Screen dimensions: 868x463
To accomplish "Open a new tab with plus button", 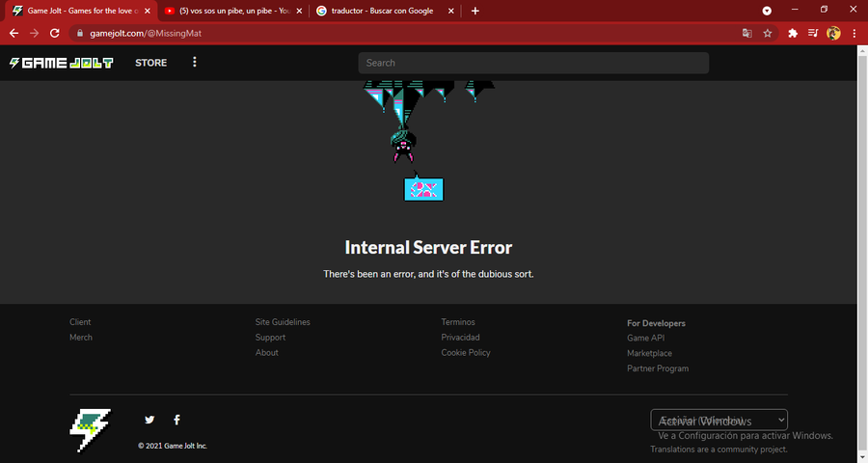I will 475,11.
